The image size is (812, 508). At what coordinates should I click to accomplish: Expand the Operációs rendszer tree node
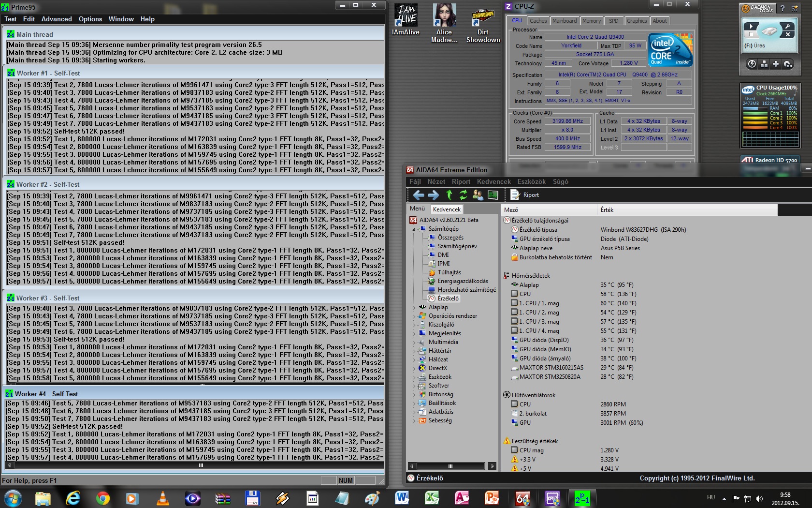tap(414, 316)
